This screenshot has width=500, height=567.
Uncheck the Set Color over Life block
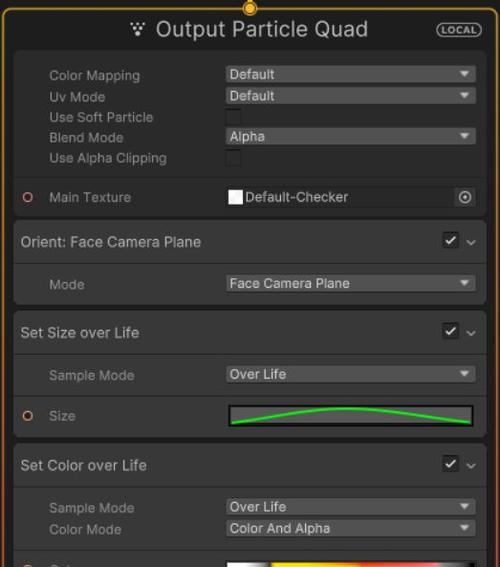click(x=450, y=464)
